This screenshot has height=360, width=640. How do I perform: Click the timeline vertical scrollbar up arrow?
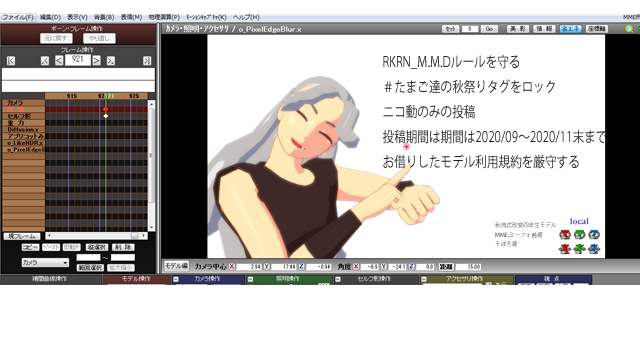(151, 104)
